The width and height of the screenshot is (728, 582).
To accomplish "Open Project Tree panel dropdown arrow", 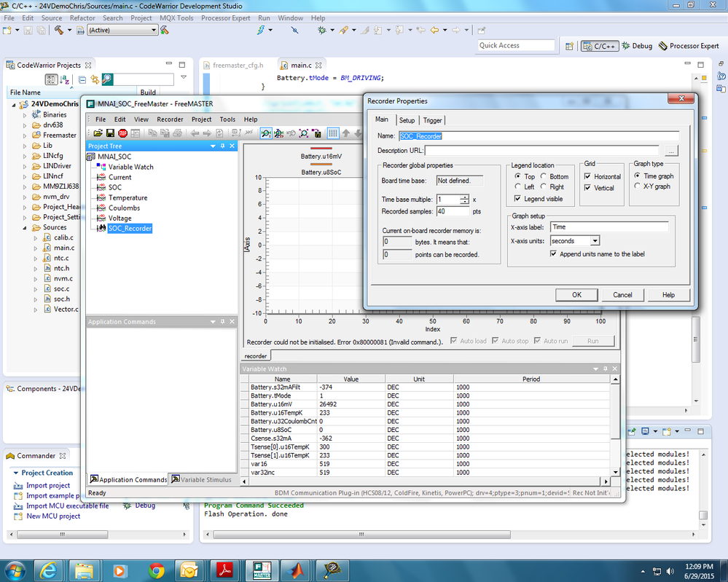I will click(x=213, y=146).
